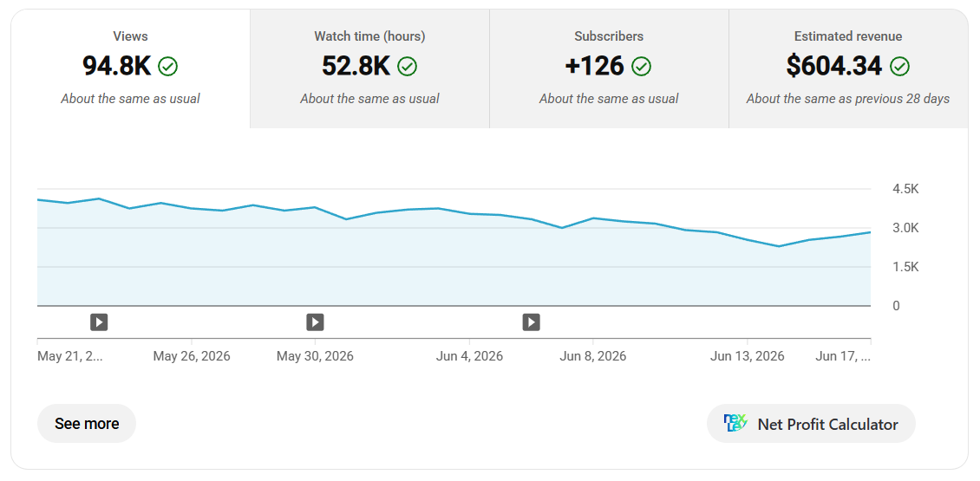Viewport: 980px width, 481px height.
Task: Select the Watch time (hours) tab
Action: click(370, 68)
